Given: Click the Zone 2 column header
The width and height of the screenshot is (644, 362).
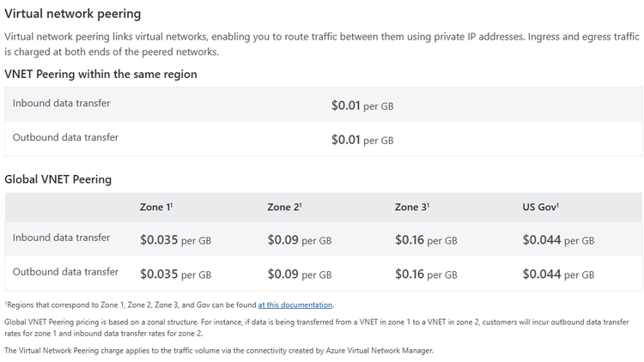Looking at the screenshot, I should 283,207.
